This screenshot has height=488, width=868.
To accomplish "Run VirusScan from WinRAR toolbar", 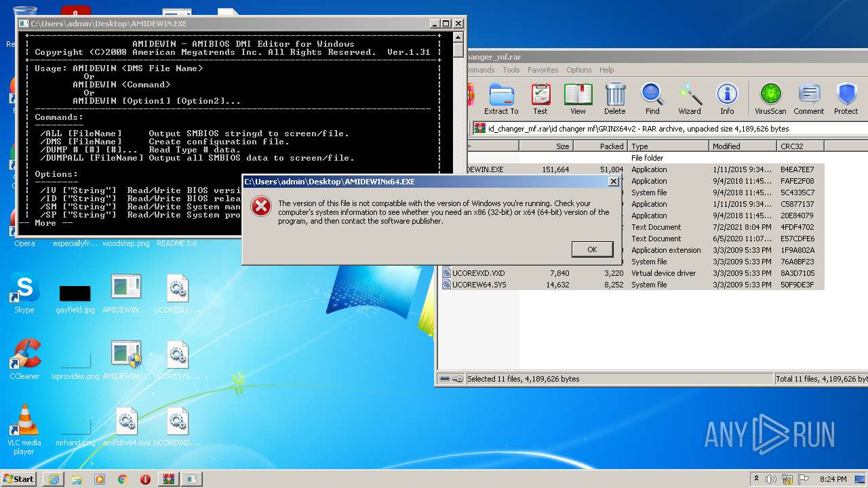I will click(770, 99).
